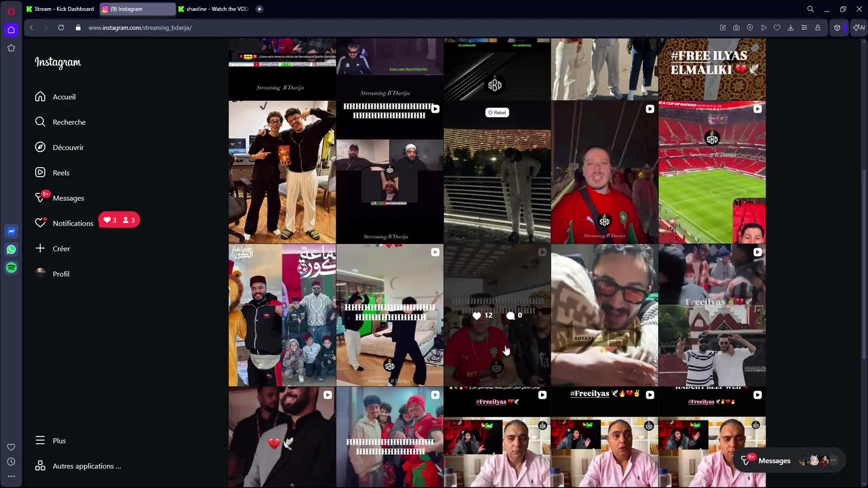The width and height of the screenshot is (868, 488).
Task: Click the Découvrir compass icon
Action: pos(40,147)
